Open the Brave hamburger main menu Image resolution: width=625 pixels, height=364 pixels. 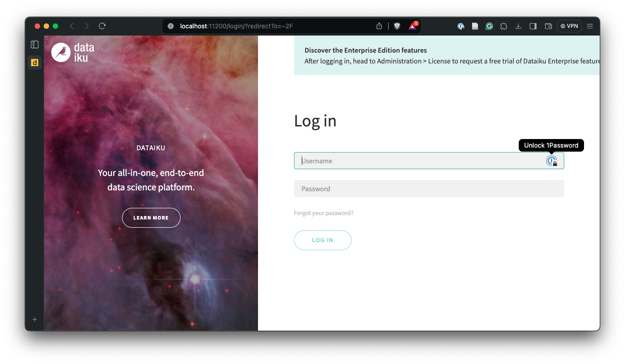tap(590, 26)
